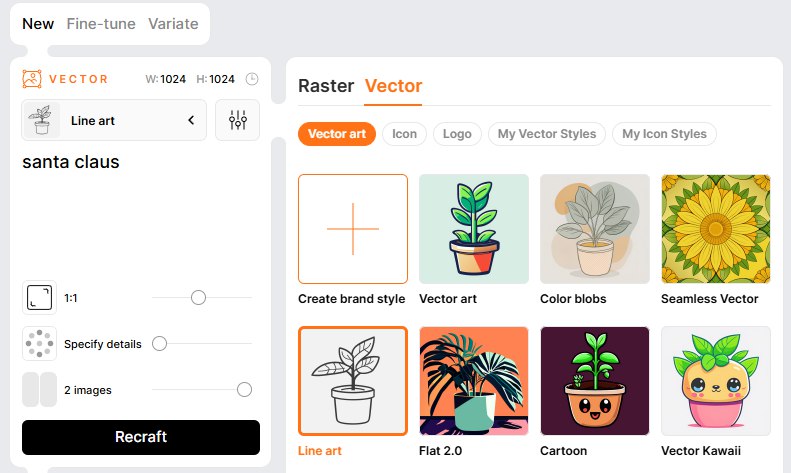Image resolution: width=791 pixels, height=473 pixels.
Task: Click the 2 images label text
Action: [x=88, y=390]
